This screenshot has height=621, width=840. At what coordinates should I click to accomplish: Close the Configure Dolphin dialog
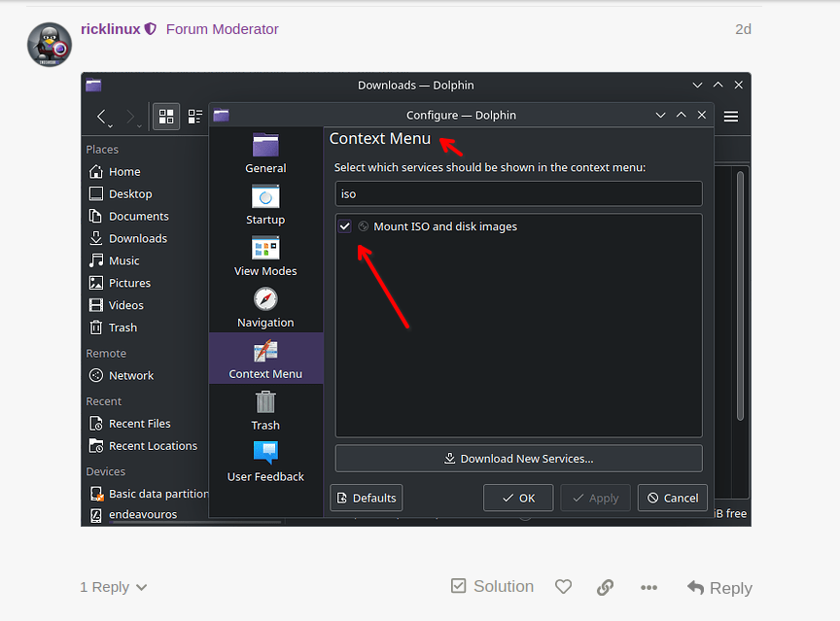point(702,115)
